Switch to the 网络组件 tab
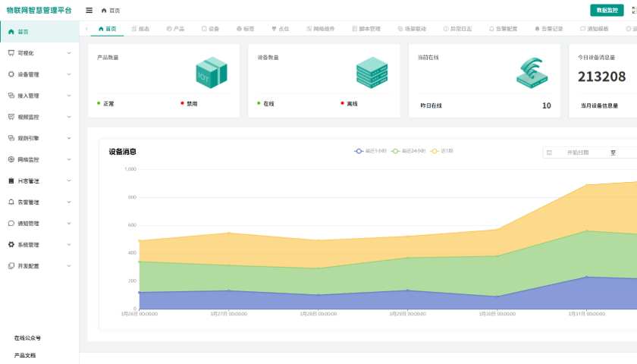The image size is (637, 364). (320, 29)
